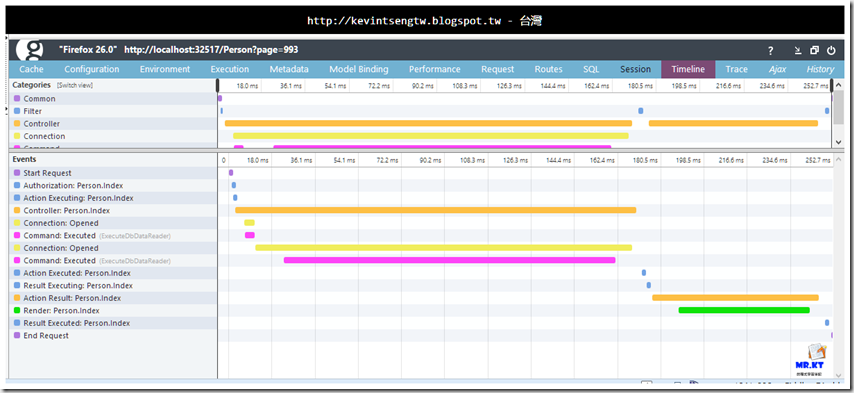Click the purple Common category color marker
The image size is (854, 393).
[x=17, y=99]
